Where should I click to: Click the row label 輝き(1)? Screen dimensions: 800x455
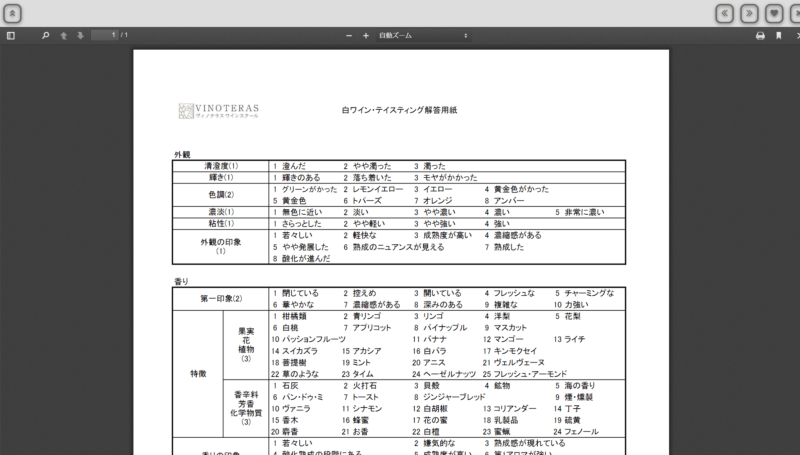(x=221, y=178)
